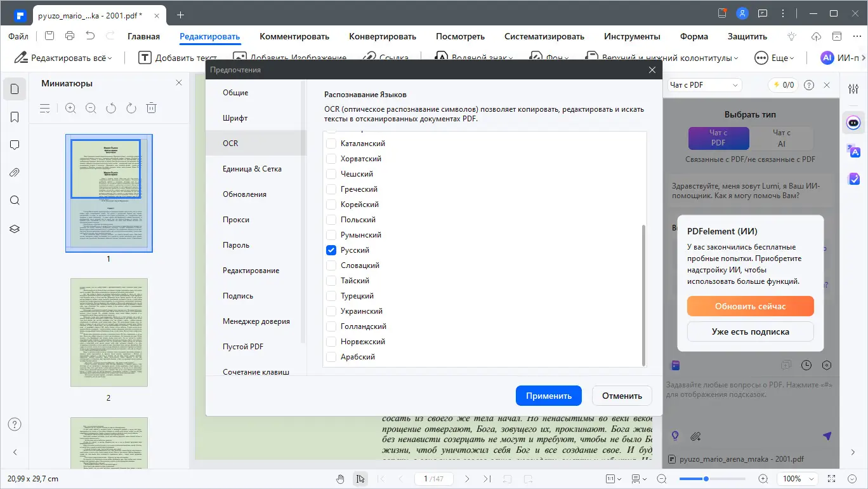The width and height of the screenshot is (868, 489).
Task: Rotate thumbnail counterclockwise
Action: coord(111,109)
